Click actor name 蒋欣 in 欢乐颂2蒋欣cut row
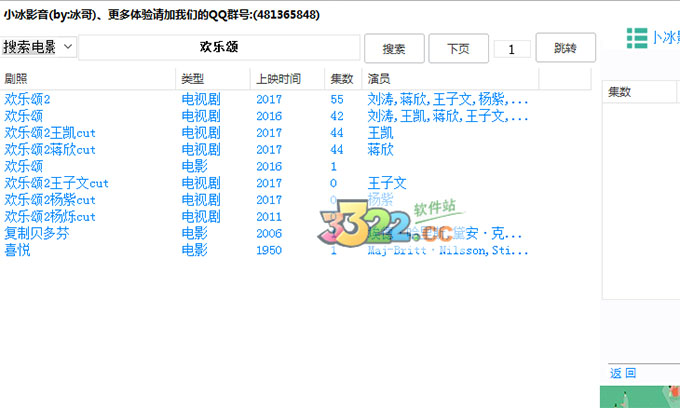 (x=380, y=150)
